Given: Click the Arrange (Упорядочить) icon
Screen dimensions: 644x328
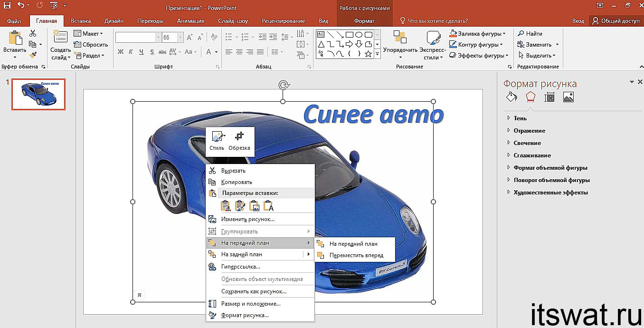Looking at the screenshot, I should tap(400, 38).
